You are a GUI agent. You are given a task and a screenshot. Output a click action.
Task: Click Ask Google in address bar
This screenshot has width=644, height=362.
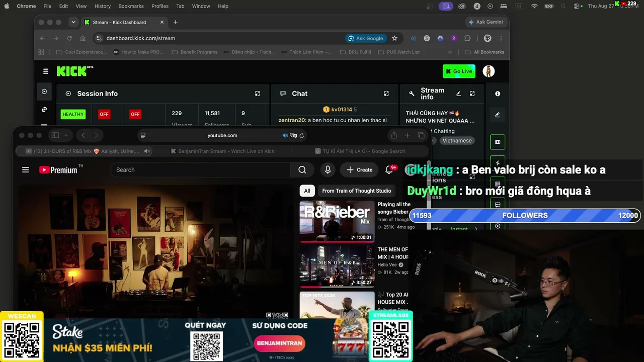pyautogui.click(x=365, y=38)
